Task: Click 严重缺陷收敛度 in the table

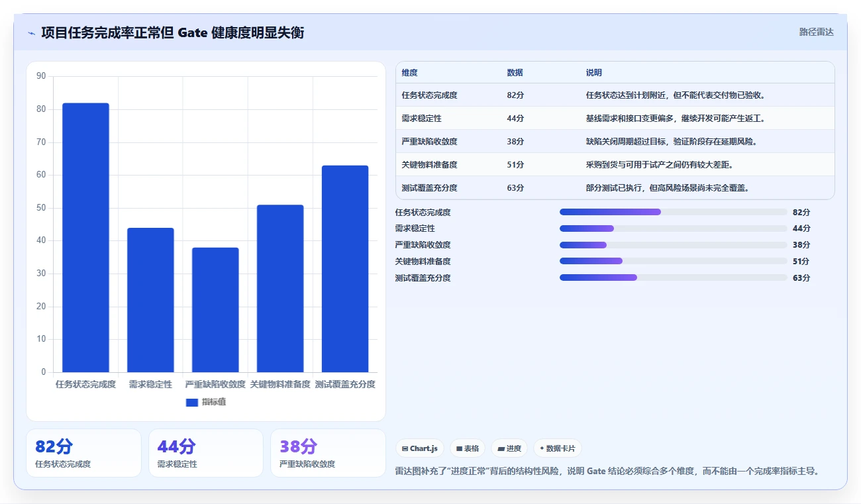Action: (429, 142)
